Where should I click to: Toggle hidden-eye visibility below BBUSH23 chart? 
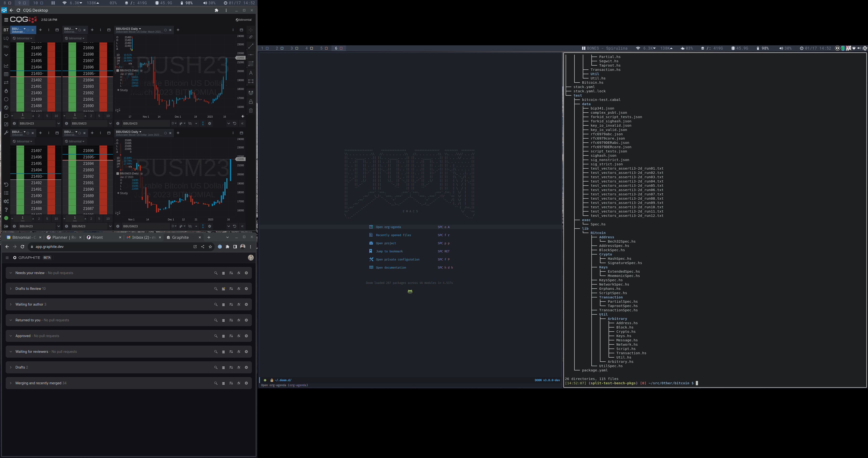tap(190, 123)
